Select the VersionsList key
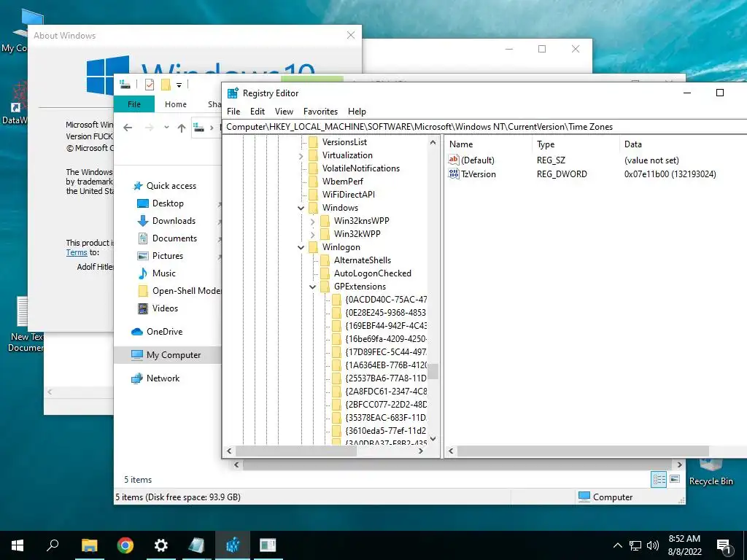747x560 pixels. pyautogui.click(x=344, y=142)
